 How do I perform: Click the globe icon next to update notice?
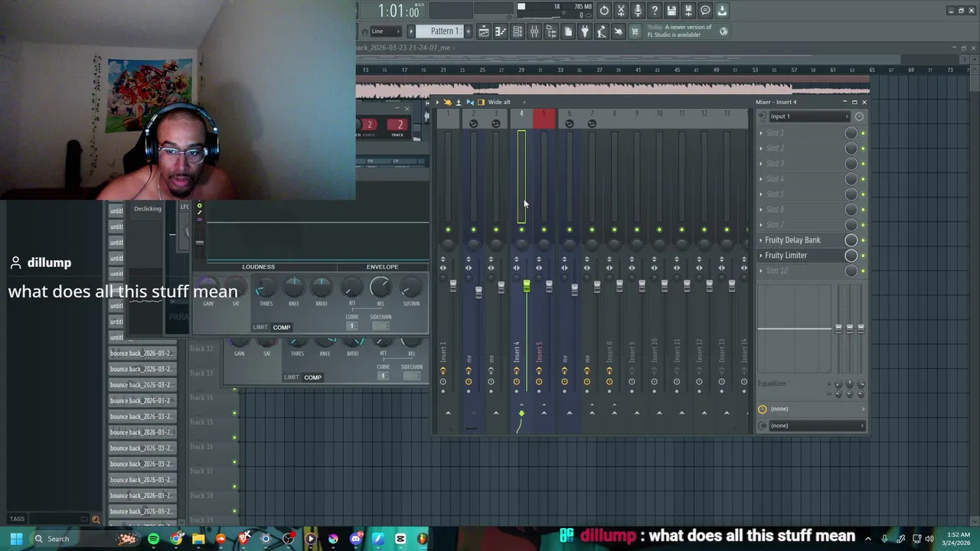pos(724,31)
